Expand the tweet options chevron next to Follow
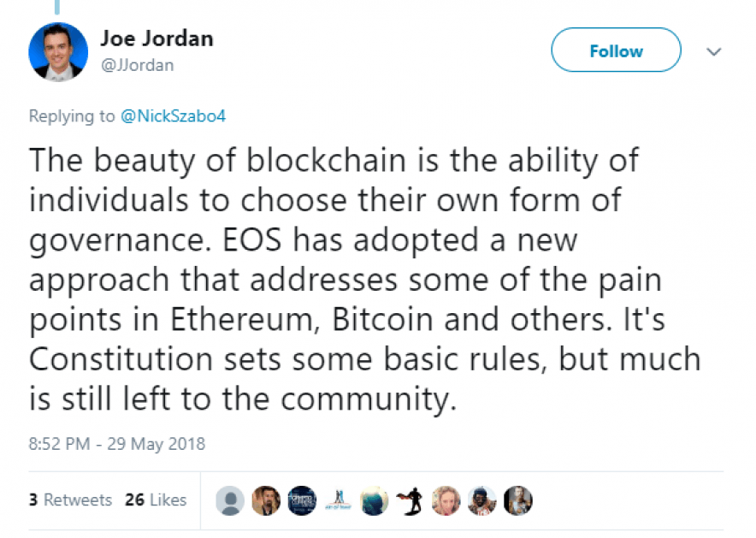Image resolution: width=756 pixels, height=538 pixels. click(x=713, y=51)
